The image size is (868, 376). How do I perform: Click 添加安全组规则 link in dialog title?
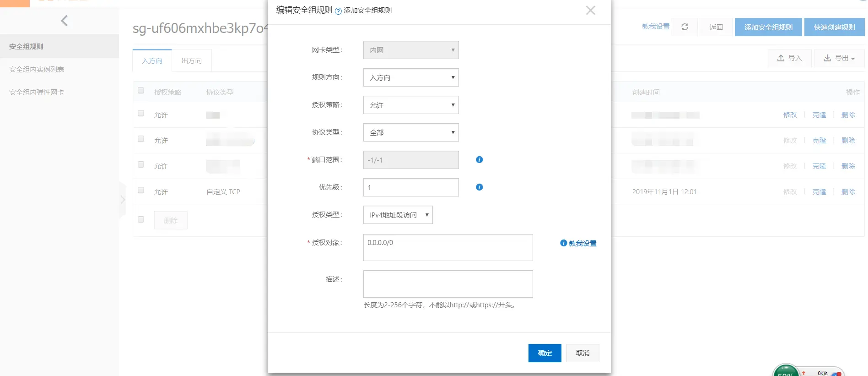click(x=367, y=11)
